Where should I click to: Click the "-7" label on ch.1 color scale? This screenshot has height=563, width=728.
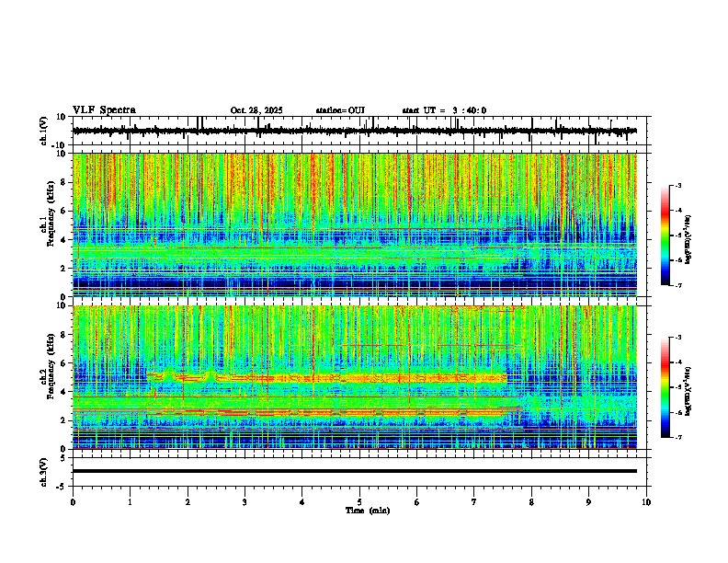pos(677,285)
